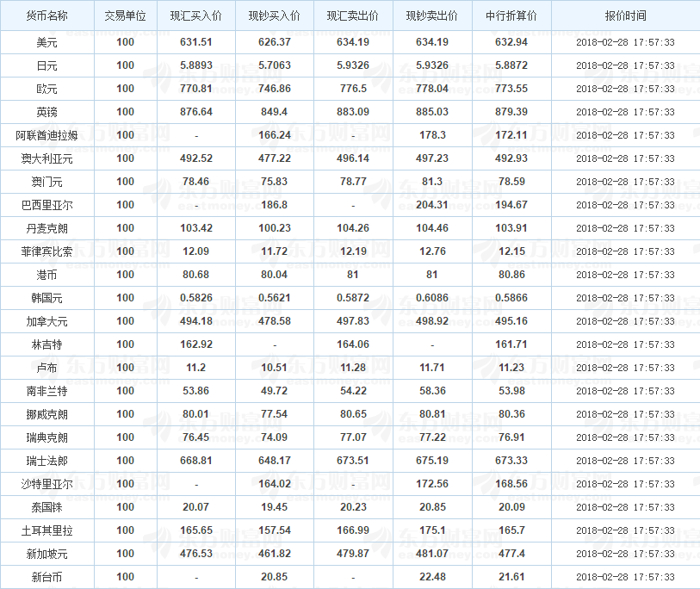Screen dimensions: 700x589
Task: Click the 0.6086 value for 韩国元
Action: coord(431,297)
